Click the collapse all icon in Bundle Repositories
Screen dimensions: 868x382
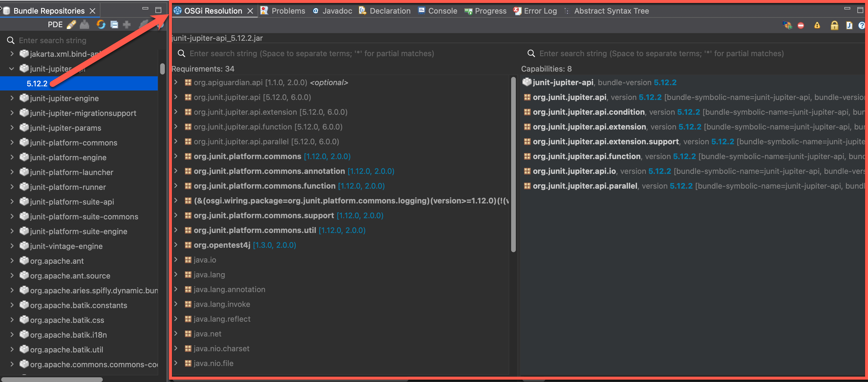pos(114,25)
